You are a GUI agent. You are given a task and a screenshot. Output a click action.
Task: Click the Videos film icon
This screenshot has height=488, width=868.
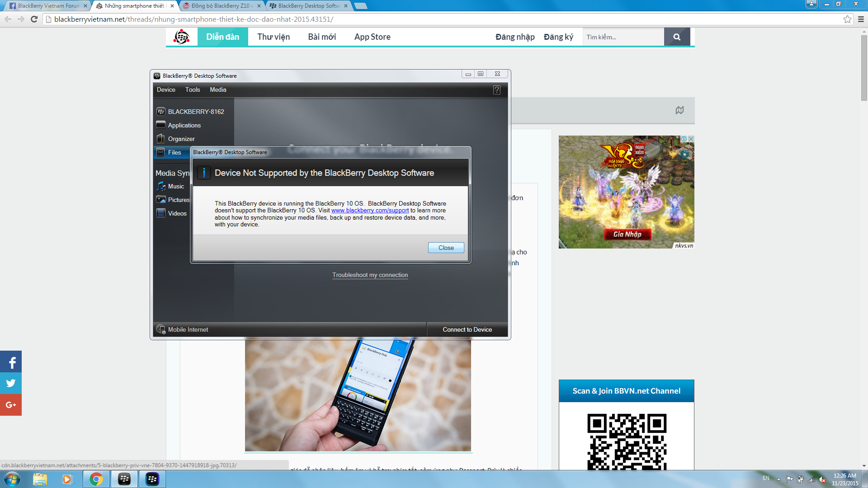click(x=160, y=213)
